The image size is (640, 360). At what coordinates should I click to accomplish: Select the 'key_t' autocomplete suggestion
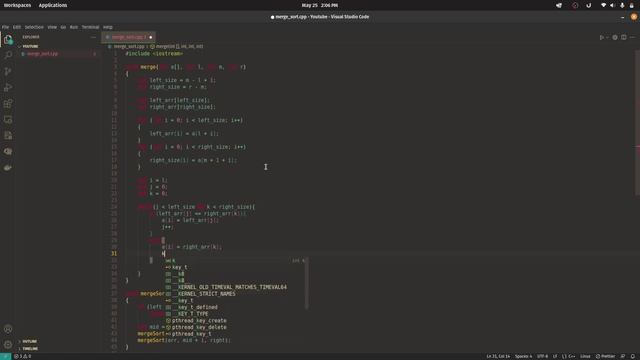pyautogui.click(x=235, y=267)
